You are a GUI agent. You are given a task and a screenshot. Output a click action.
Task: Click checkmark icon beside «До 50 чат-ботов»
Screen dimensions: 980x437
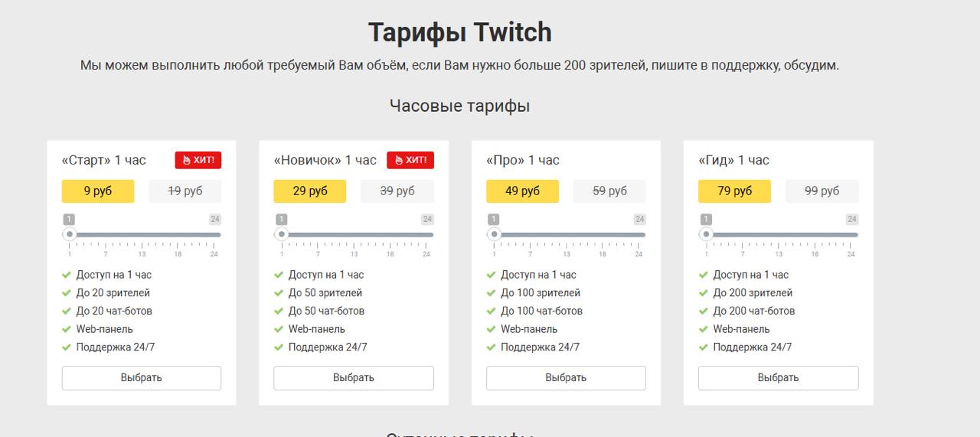click(279, 311)
